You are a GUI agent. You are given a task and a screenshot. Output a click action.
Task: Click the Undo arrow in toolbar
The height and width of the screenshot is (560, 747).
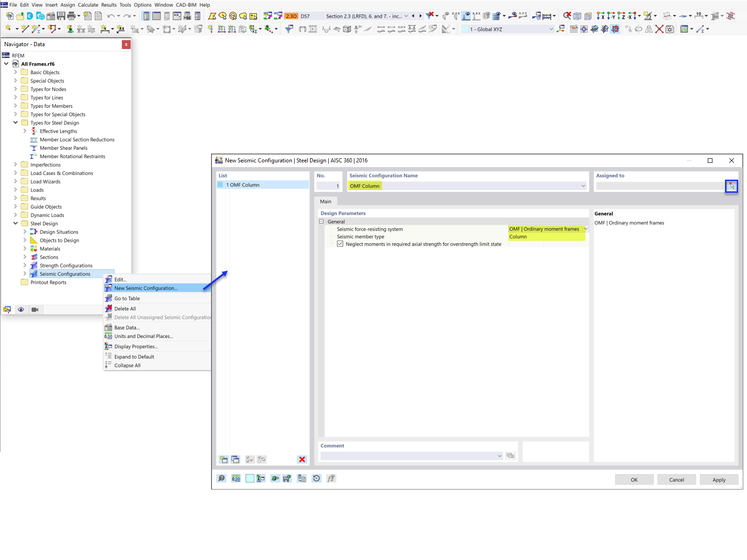111,16
